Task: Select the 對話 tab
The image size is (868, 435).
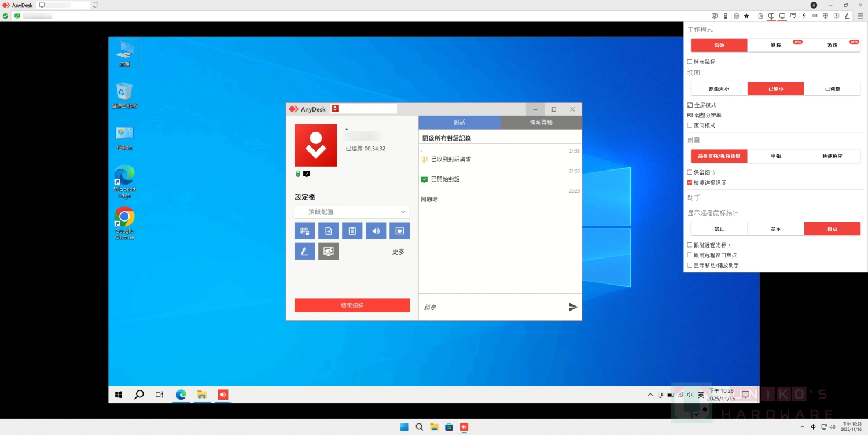Action: coord(459,123)
